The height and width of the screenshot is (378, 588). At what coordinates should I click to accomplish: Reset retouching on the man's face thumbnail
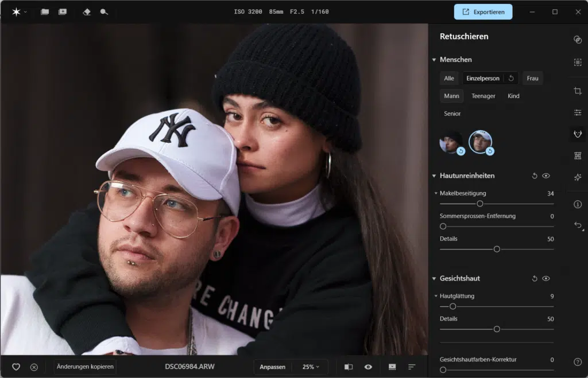click(490, 151)
